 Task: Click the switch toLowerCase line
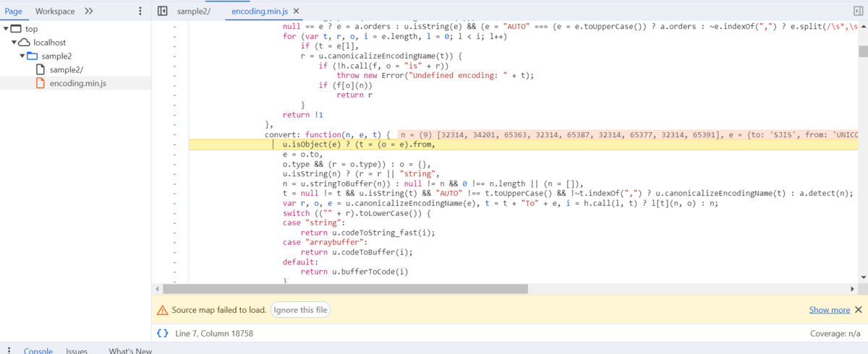(x=357, y=213)
